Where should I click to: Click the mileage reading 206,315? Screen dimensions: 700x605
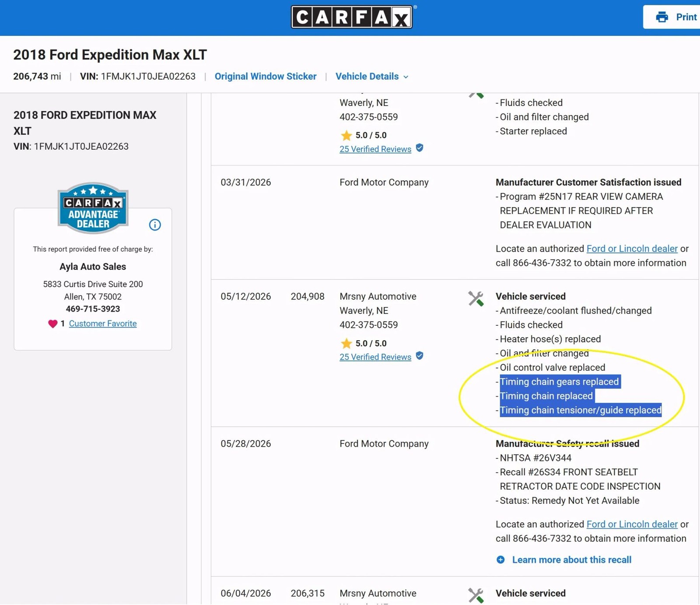(x=308, y=594)
